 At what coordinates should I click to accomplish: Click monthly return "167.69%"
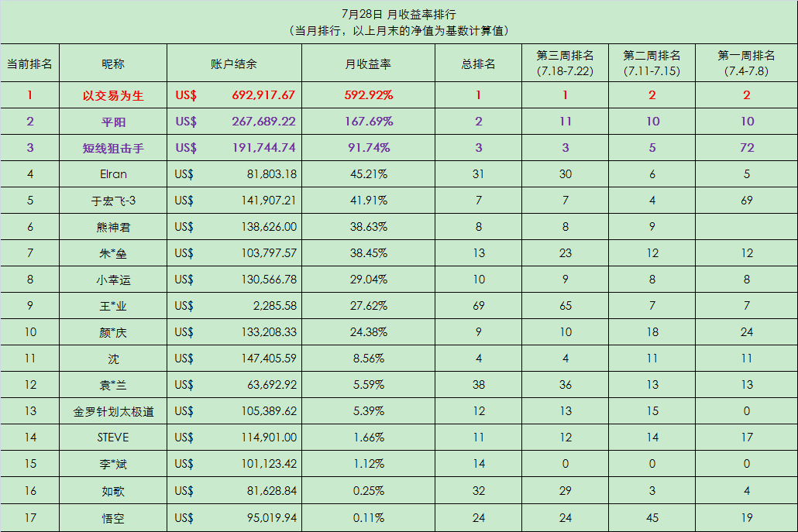pos(369,122)
